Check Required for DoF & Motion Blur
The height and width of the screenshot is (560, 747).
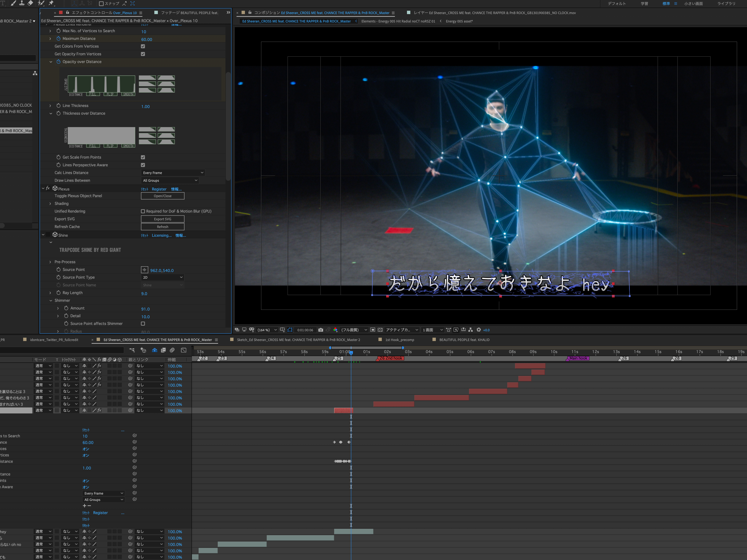coord(143,211)
